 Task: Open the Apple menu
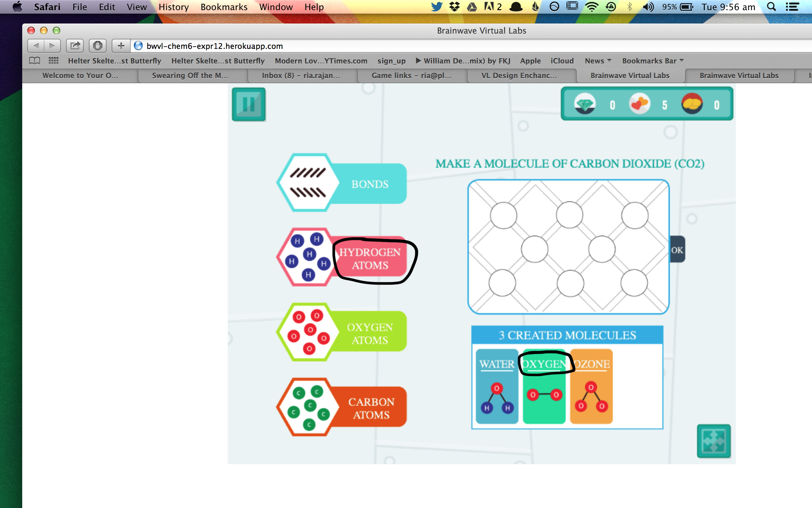17,7
